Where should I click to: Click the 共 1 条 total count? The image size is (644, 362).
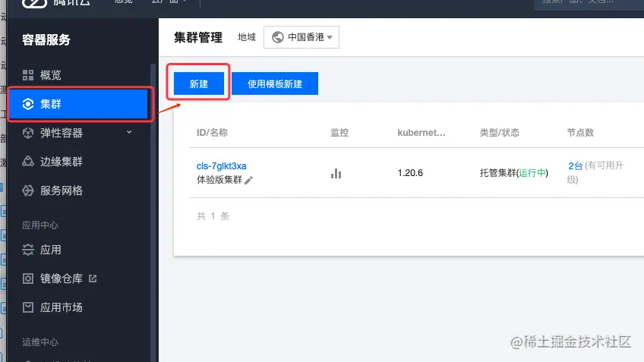[x=213, y=216]
